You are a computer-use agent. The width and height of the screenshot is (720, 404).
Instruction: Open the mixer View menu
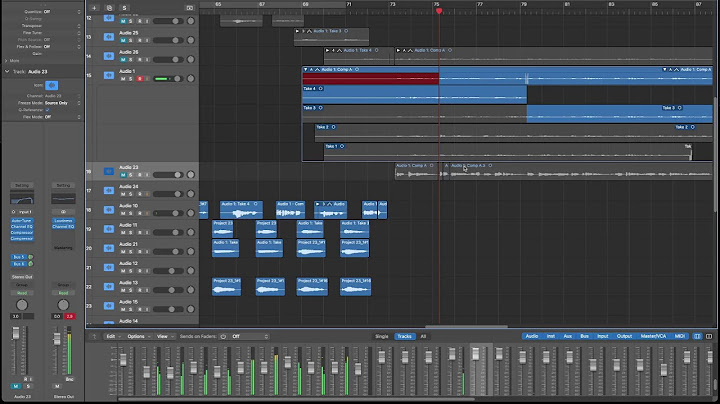click(x=165, y=337)
